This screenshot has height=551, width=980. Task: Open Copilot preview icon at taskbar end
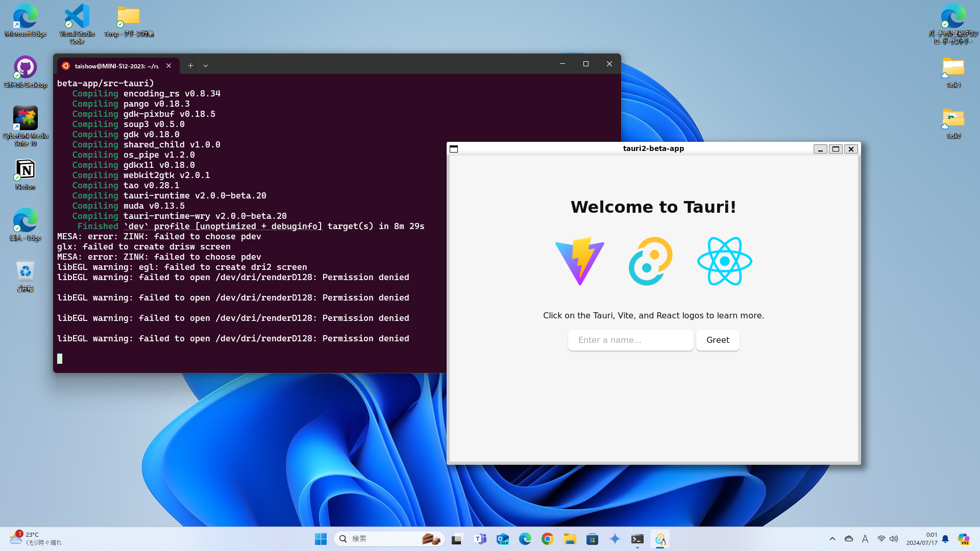pos(964,539)
